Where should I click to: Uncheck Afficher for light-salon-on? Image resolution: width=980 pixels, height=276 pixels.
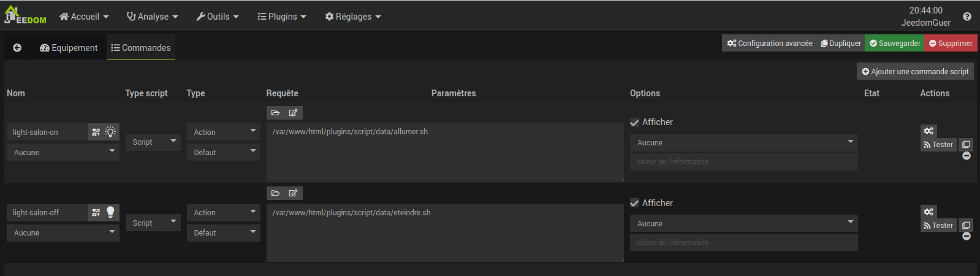(635, 123)
